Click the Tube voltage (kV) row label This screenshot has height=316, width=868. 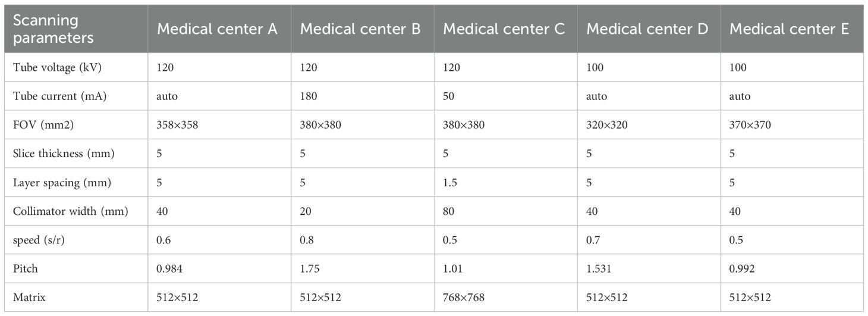tap(57, 68)
